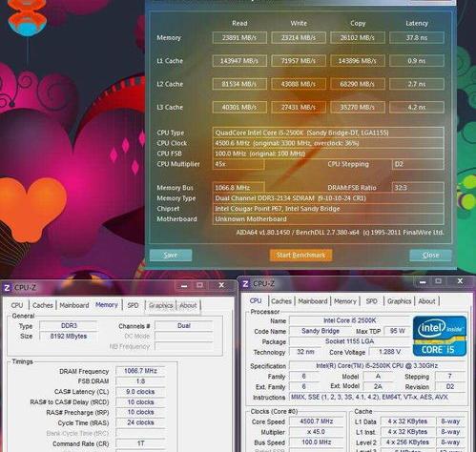Save the AIDA64 benchmark results

pos(171,255)
